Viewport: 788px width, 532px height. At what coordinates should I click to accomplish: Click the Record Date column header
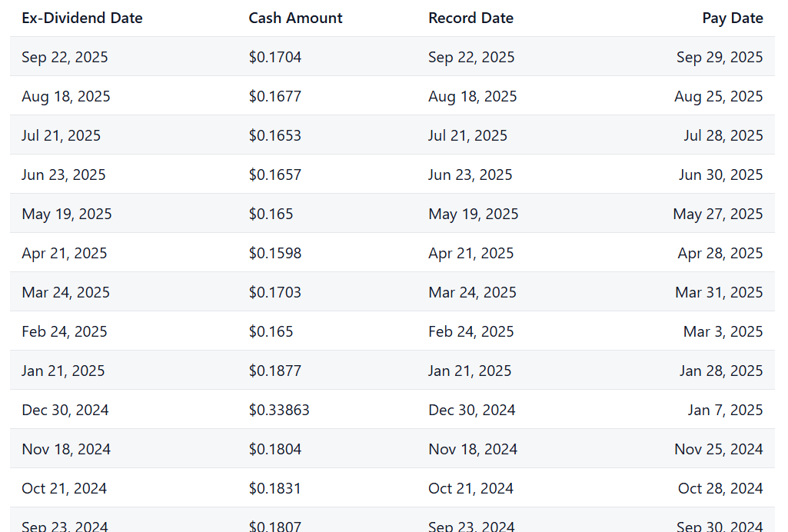tap(471, 18)
